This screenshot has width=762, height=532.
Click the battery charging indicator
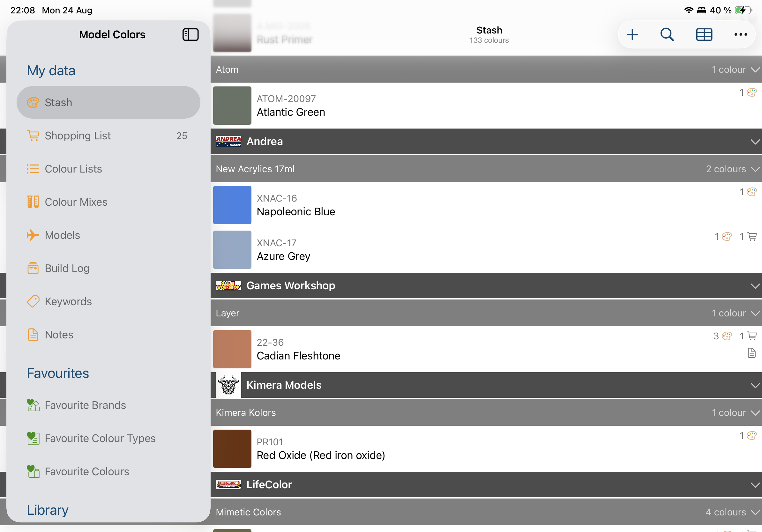pyautogui.click(x=743, y=10)
